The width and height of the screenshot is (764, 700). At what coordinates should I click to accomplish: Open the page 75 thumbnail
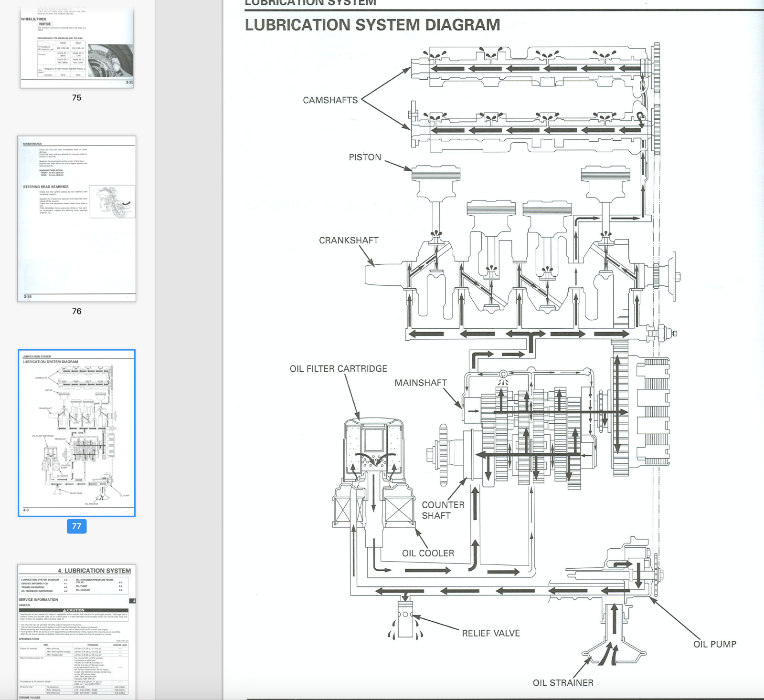pyautogui.click(x=76, y=47)
